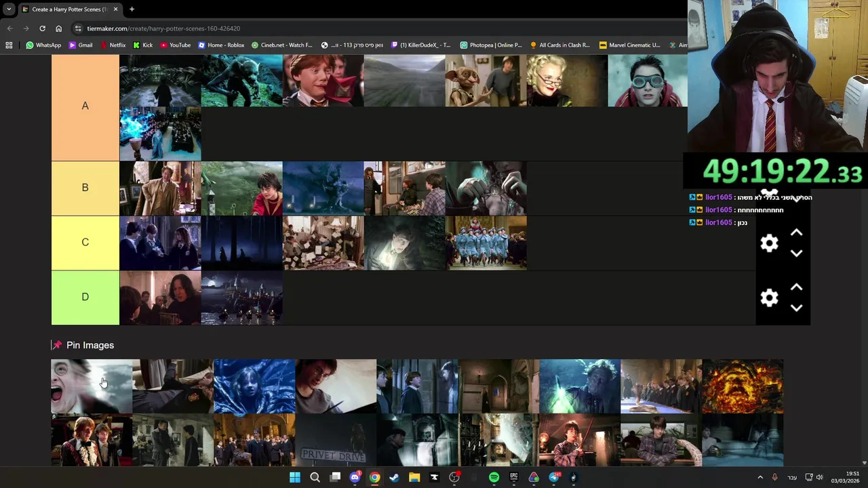Close the Harry Potter Scenes tab
Viewport: 868px width, 488px height.
tap(115, 9)
